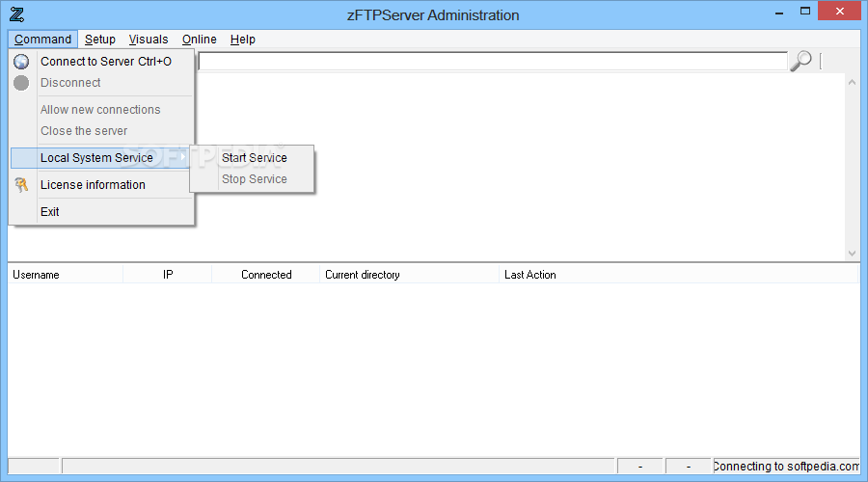This screenshot has width=868, height=482.
Task: Sort by the Connected column header
Action: 266,275
